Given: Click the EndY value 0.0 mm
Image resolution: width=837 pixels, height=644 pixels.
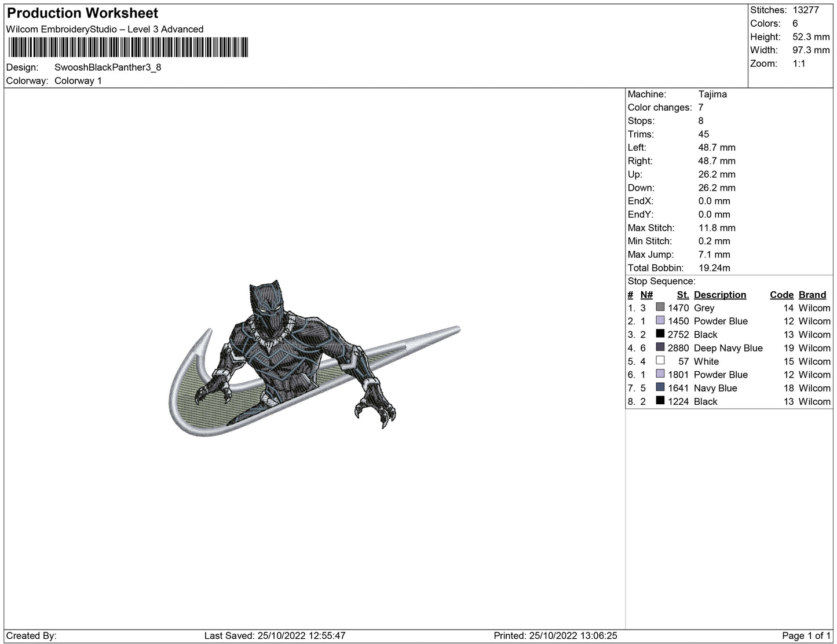Looking at the screenshot, I should (714, 214).
